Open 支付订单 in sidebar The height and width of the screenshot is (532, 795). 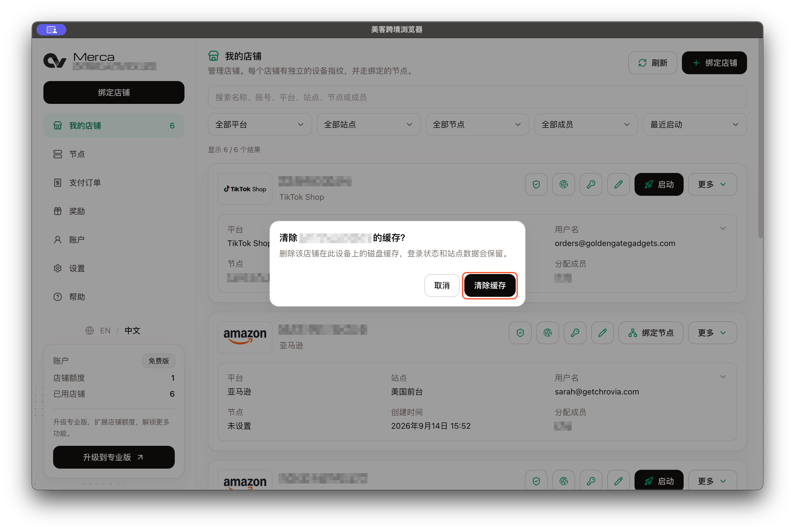point(114,183)
